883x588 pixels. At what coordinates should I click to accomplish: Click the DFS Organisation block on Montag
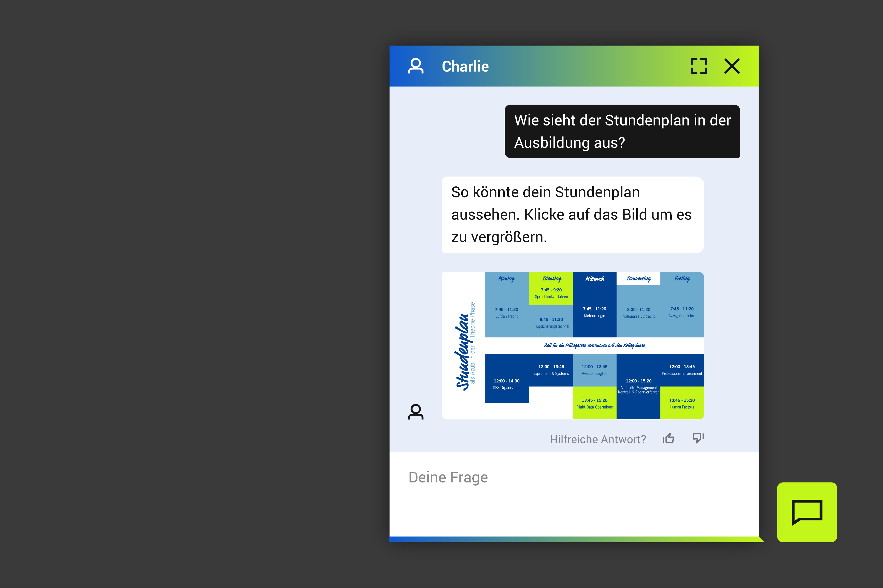506,384
